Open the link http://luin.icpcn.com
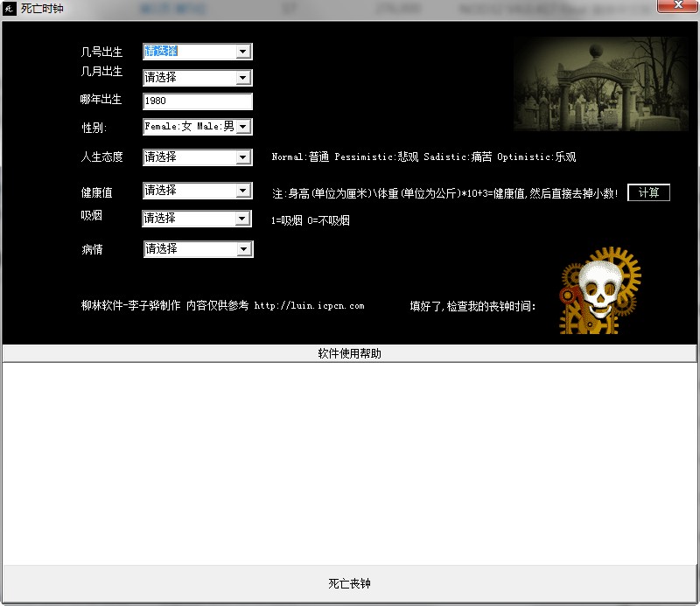 [311, 306]
